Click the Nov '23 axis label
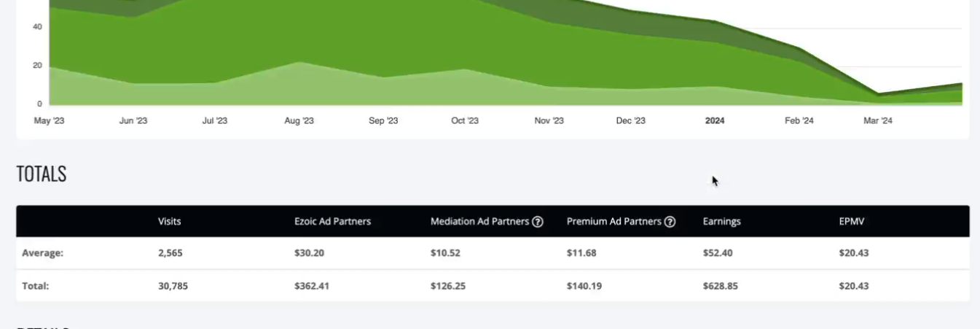The width and height of the screenshot is (980, 329). point(549,121)
